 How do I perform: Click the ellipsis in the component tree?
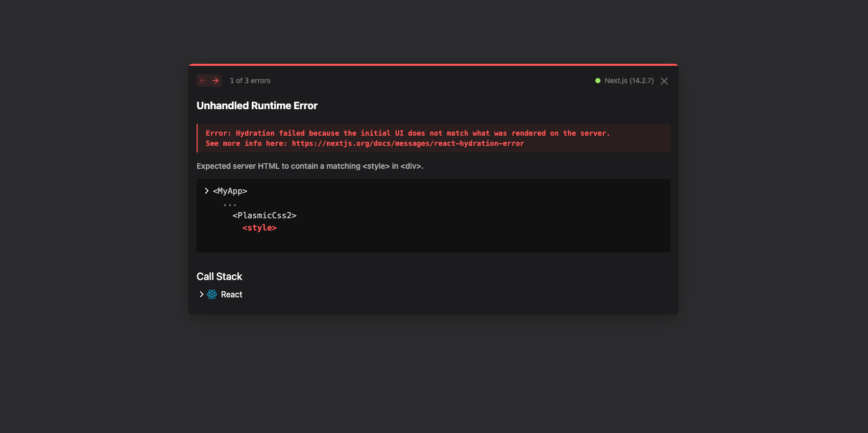pos(230,203)
